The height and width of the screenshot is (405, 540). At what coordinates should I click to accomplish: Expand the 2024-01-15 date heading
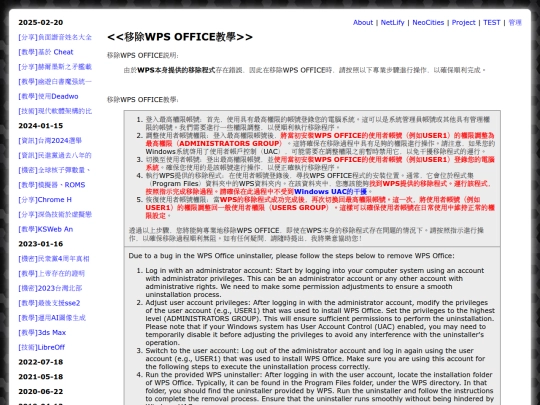[41, 126]
